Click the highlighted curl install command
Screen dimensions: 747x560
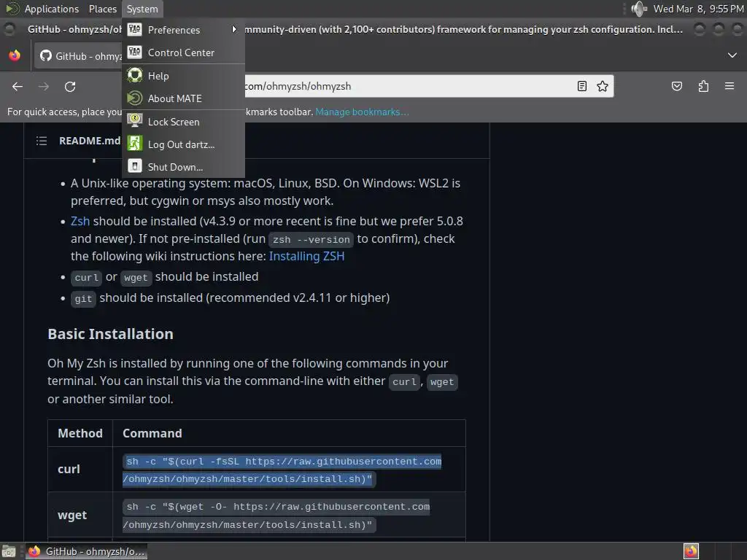click(x=282, y=470)
